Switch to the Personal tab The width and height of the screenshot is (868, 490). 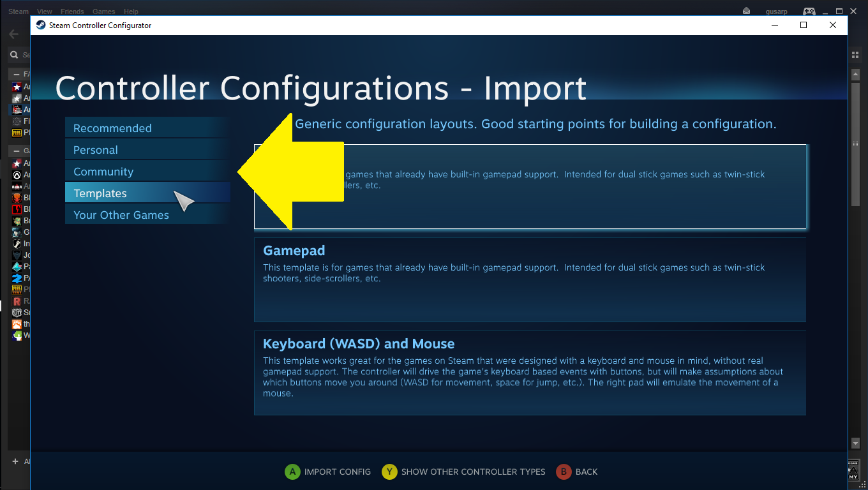147,150
